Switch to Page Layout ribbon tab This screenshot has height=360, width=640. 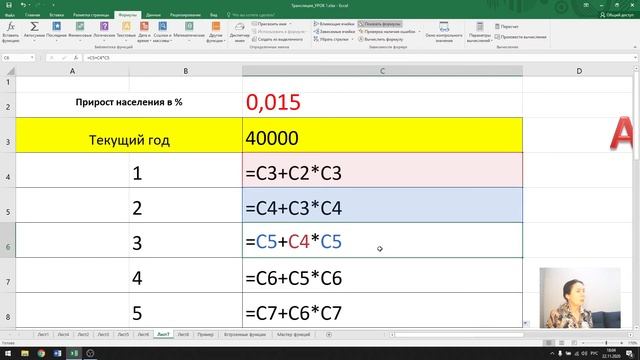[x=91, y=15]
